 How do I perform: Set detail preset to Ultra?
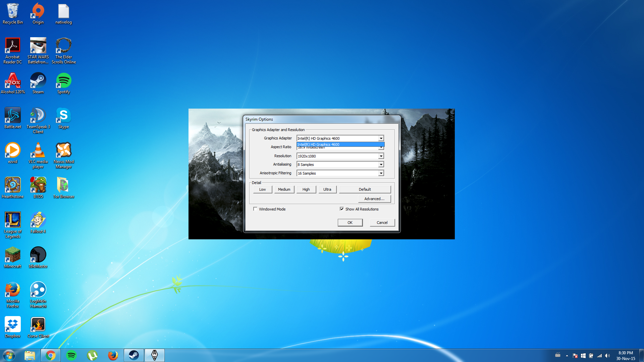point(327,189)
